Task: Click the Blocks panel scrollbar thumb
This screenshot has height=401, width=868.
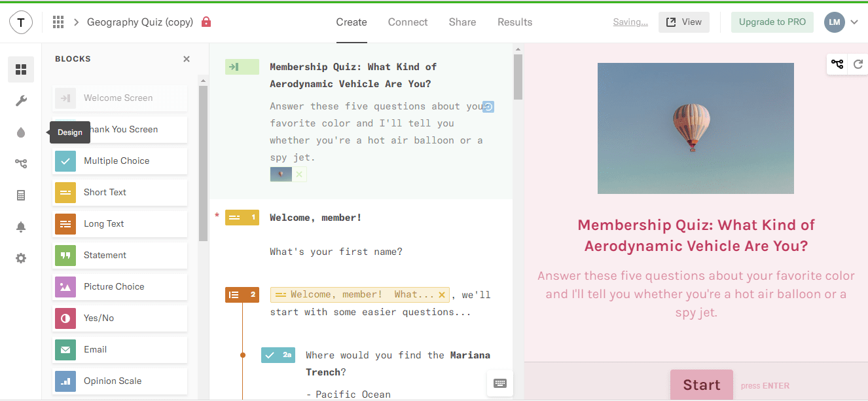Action: [203, 162]
